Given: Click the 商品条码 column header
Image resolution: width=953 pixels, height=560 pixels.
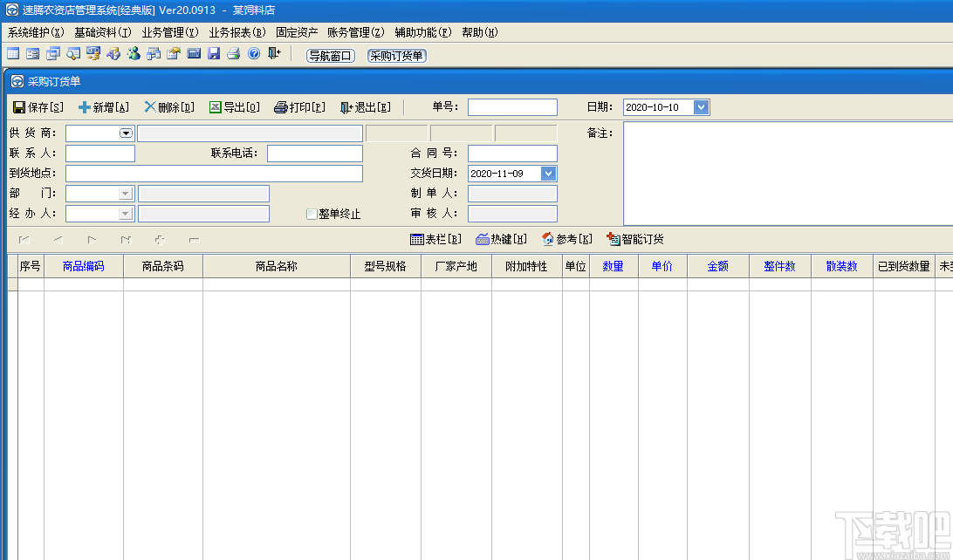Looking at the screenshot, I should point(163,266).
